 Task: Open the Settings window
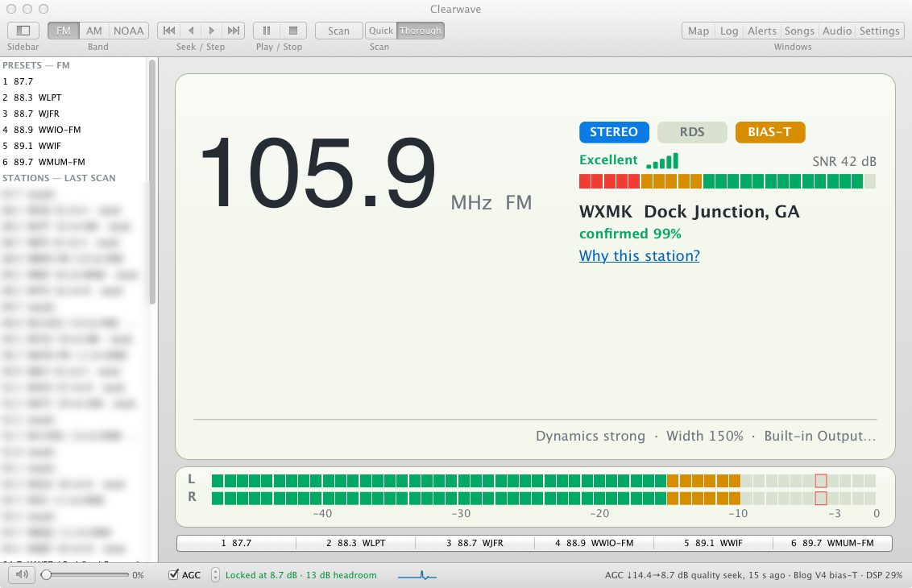point(880,31)
